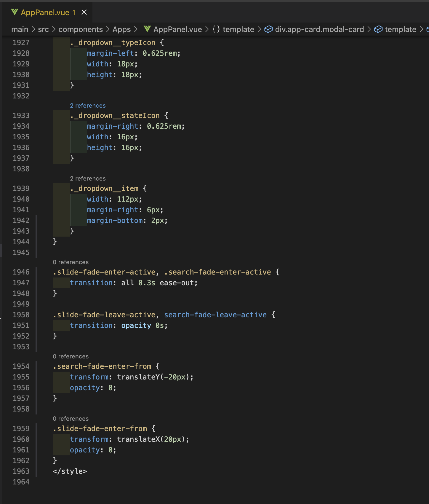This screenshot has height=504, width=429.
Task: Click the ._dropdown__typeIcon selector text
Action: [x=113, y=43]
